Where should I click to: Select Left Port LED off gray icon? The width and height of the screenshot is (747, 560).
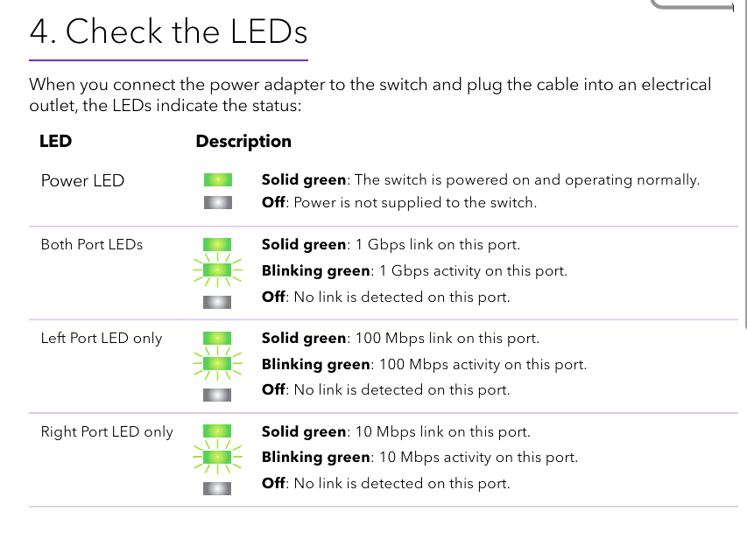coord(217,395)
